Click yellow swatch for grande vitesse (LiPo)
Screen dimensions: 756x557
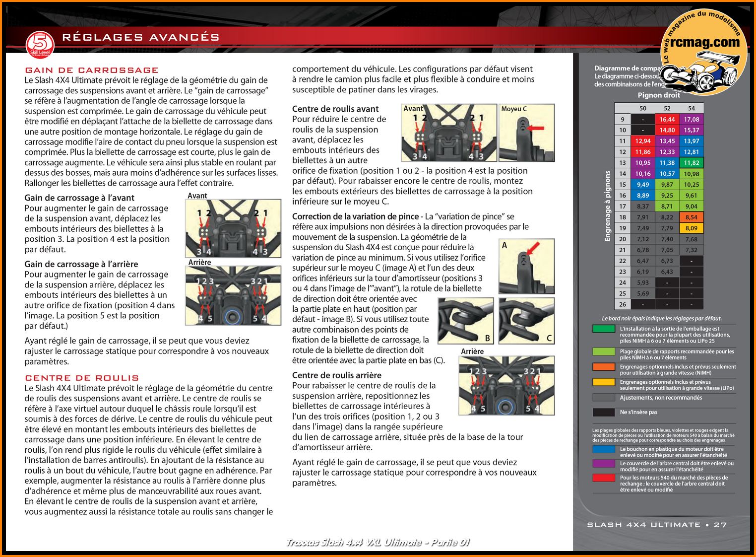[604, 382]
